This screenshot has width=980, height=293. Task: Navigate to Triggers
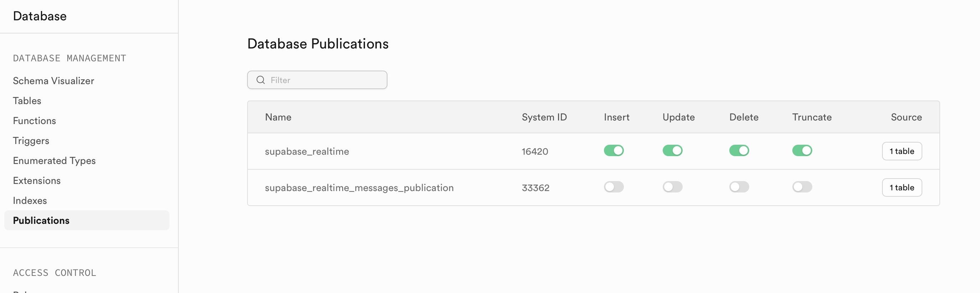coord(31,140)
